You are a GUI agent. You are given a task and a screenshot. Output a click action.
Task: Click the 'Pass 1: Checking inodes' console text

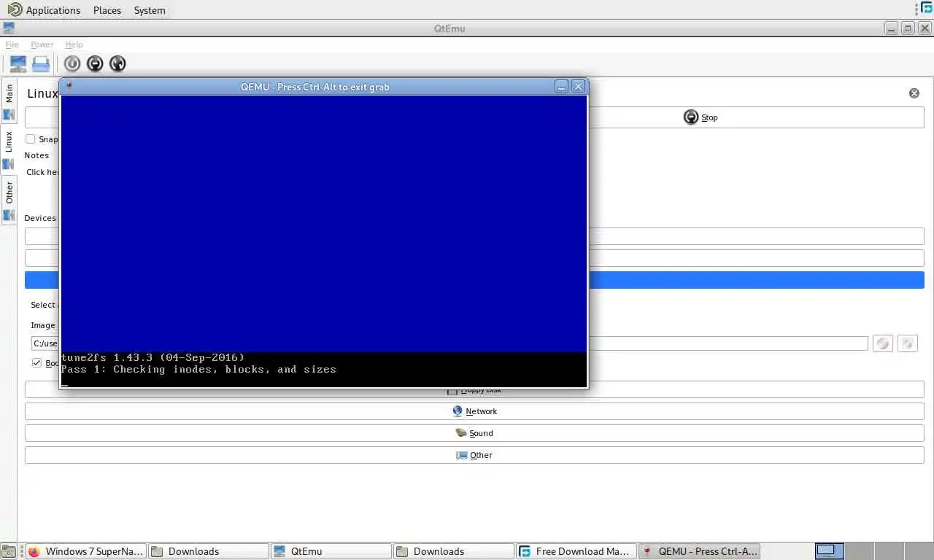(198, 369)
